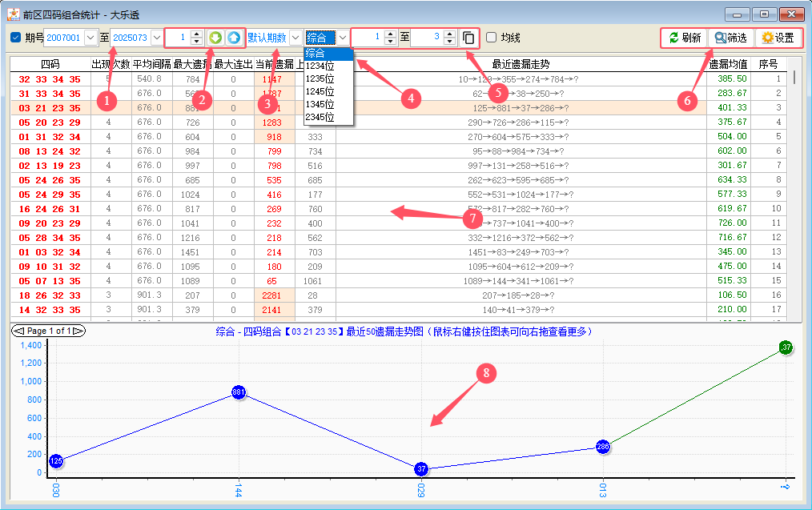Open the 筛选 filter tool
The image size is (812, 510).
(730, 38)
